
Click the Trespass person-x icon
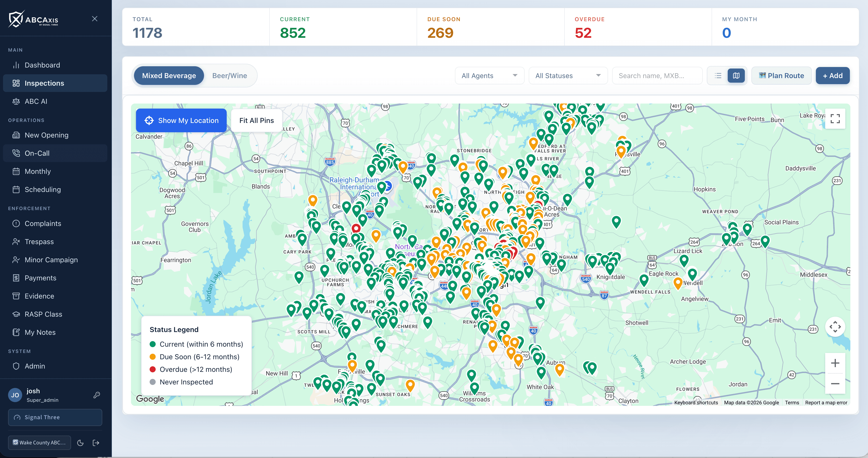tap(16, 242)
